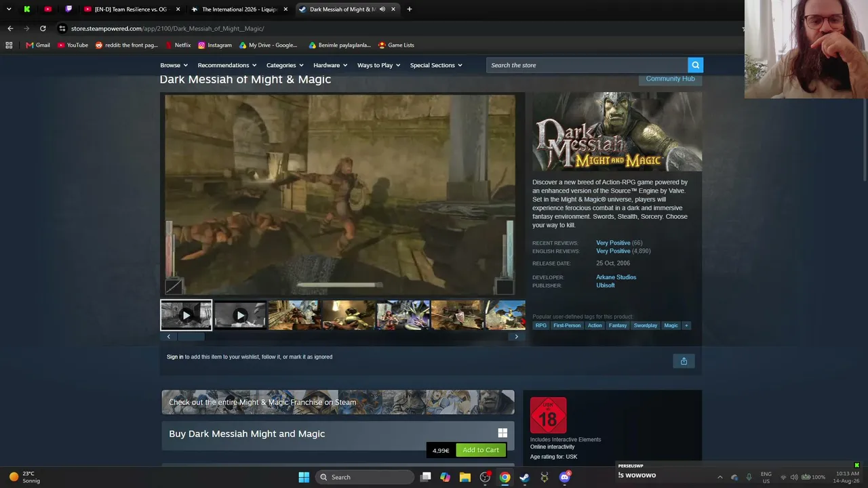
Task: Select the RPG tag
Action: pyautogui.click(x=540, y=325)
